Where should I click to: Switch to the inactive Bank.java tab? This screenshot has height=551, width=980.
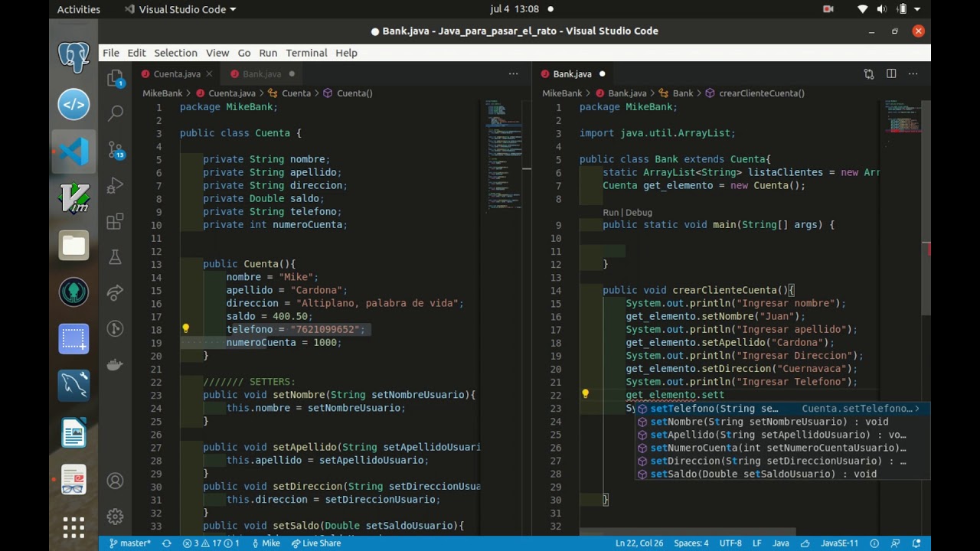(263, 74)
